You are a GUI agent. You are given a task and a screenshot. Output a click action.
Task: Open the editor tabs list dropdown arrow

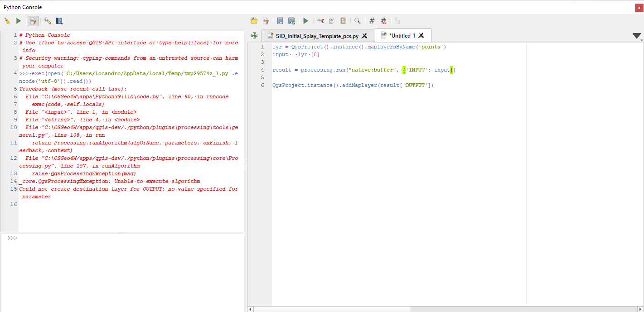click(637, 36)
